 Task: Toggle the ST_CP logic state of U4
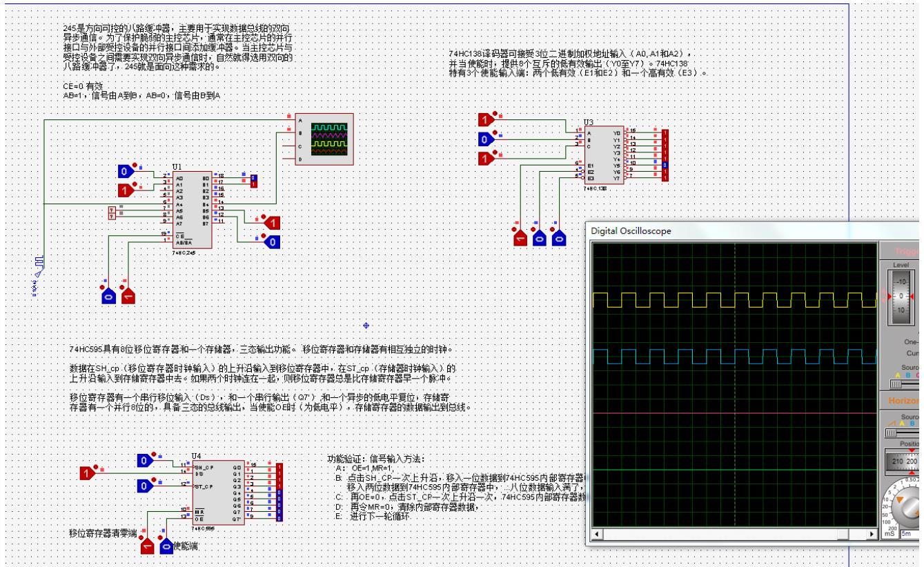[146, 486]
